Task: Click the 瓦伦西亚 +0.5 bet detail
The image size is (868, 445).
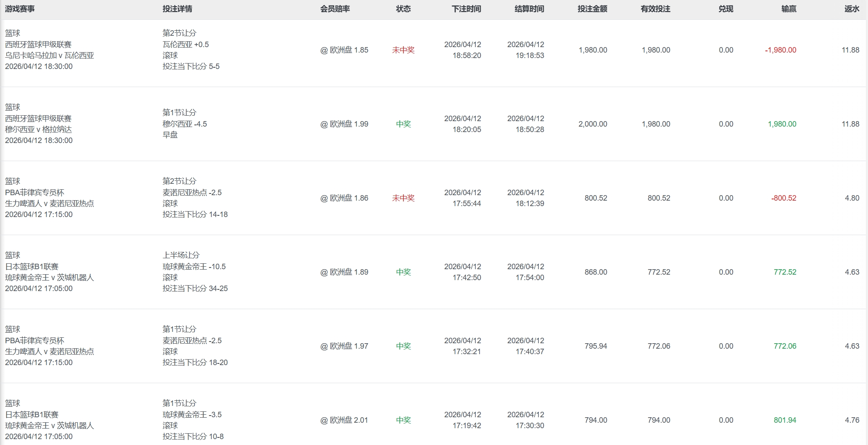Action: click(x=186, y=45)
